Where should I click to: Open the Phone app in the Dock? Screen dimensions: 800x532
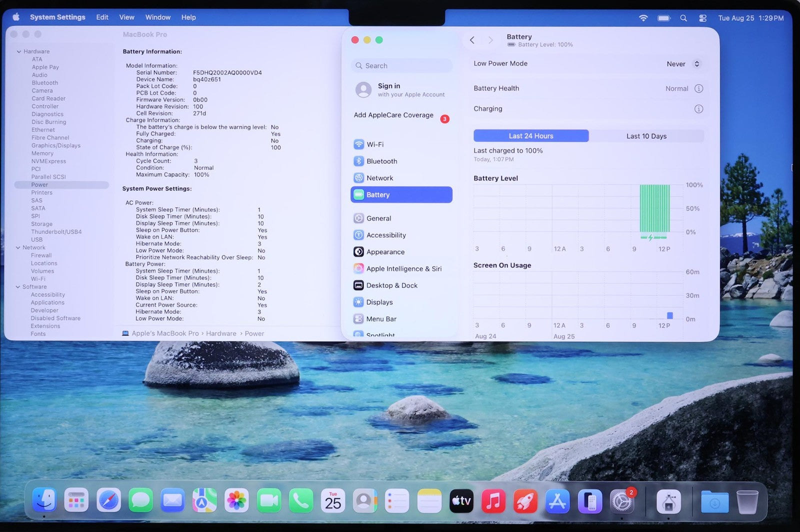(301, 500)
